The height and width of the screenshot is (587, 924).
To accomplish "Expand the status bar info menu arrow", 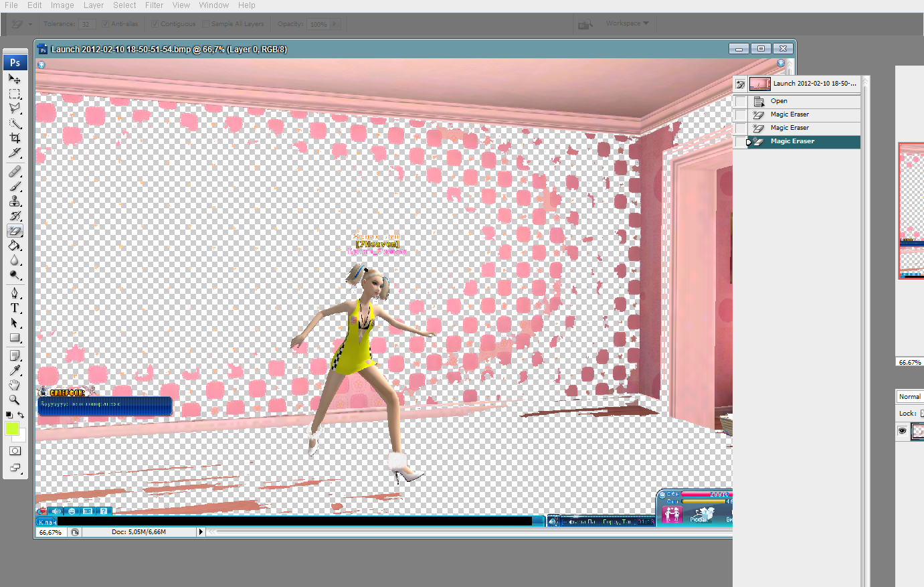I will [x=200, y=532].
